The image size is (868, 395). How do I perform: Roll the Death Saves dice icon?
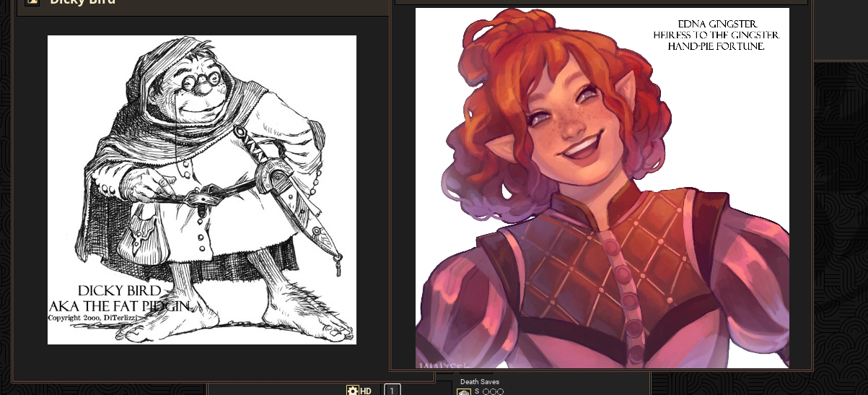pyautogui.click(x=463, y=392)
